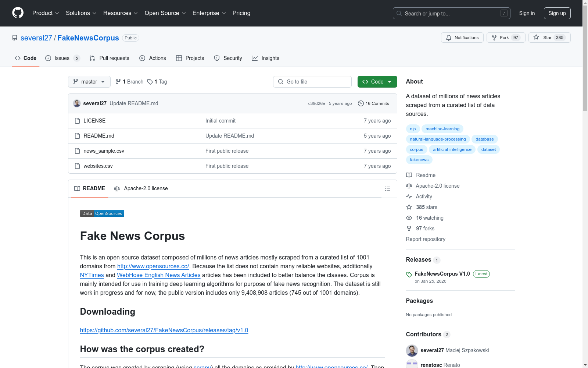Expand the master branch dropdown
Image resolution: width=588 pixels, height=368 pixels.
89,82
